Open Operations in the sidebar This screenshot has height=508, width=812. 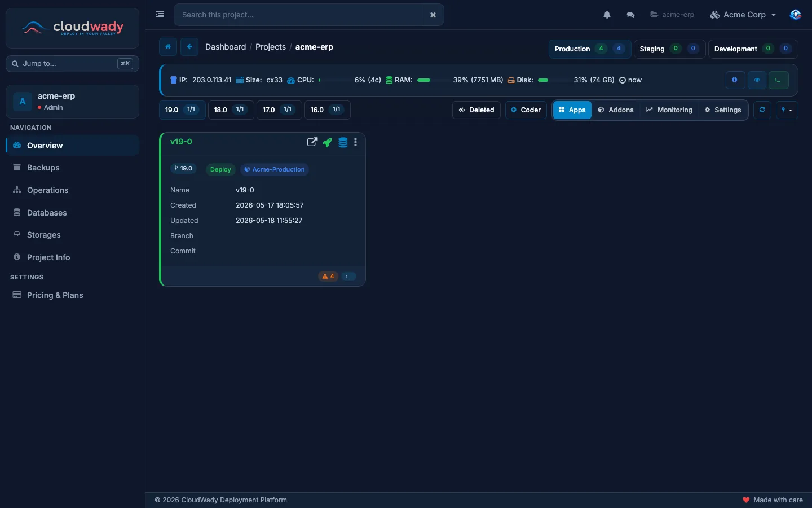pyautogui.click(x=72, y=190)
